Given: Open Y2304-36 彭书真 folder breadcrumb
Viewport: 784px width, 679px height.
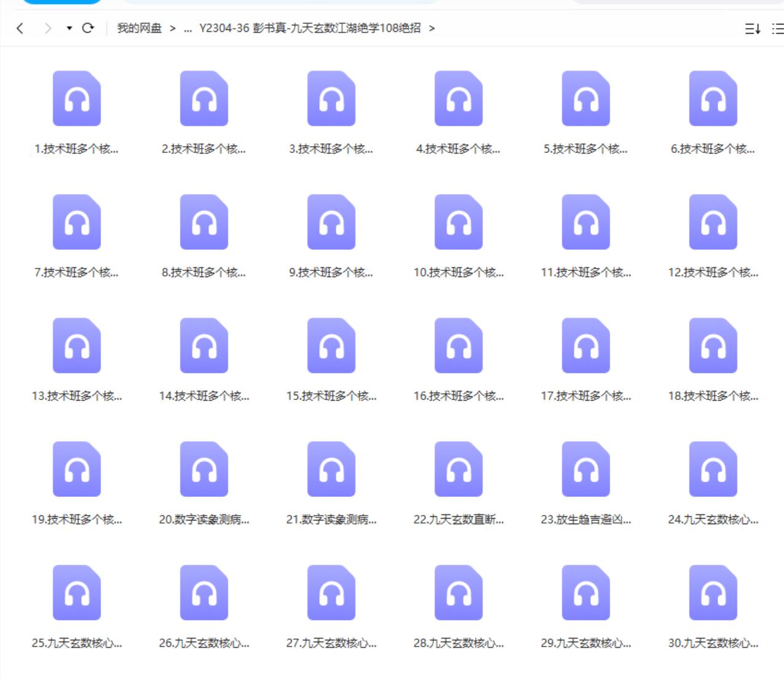Looking at the screenshot, I should [310, 28].
